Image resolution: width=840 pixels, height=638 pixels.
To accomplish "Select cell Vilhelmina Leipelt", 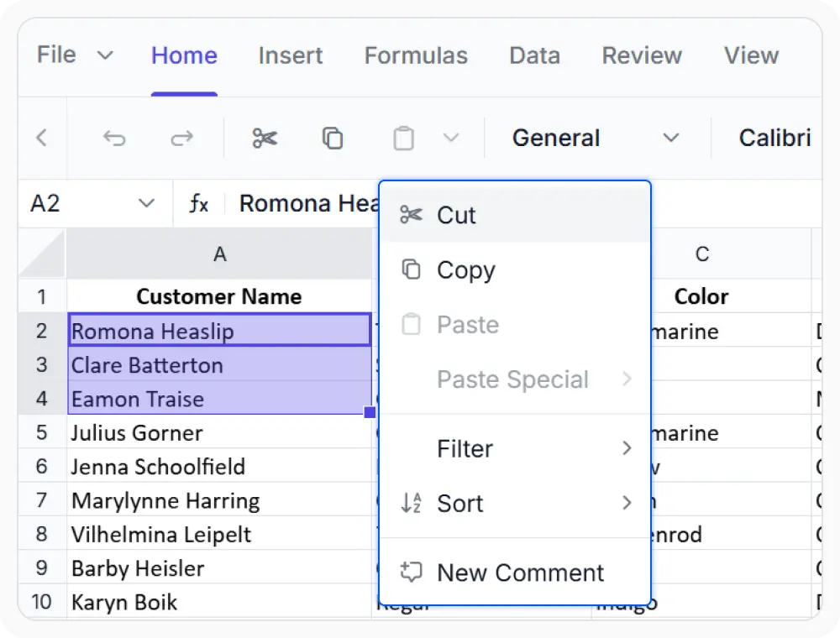I will [x=219, y=534].
